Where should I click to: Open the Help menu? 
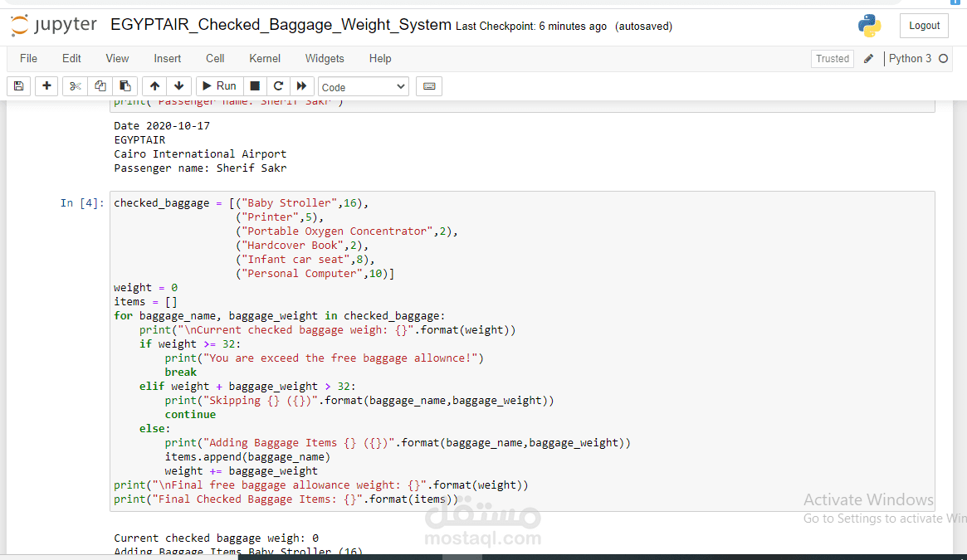pyautogui.click(x=380, y=59)
